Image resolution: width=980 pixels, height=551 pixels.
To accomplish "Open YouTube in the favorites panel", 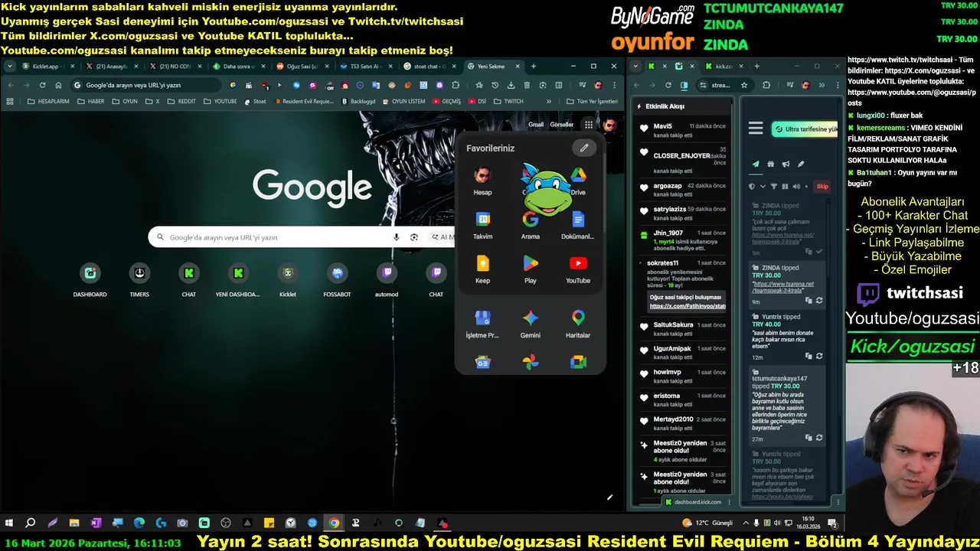I will click(x=578, y=269).
